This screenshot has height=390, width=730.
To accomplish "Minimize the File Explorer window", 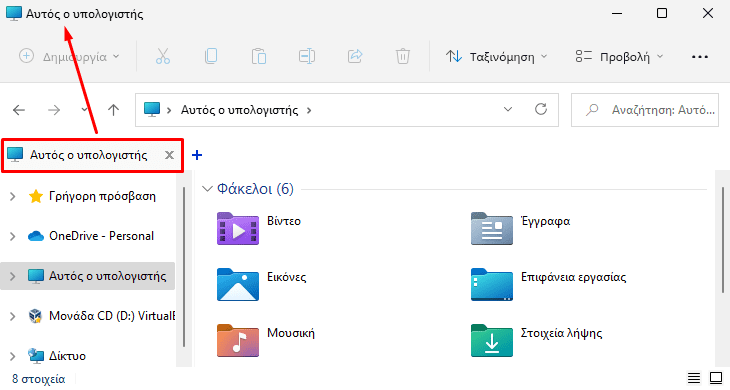I will point(617,13).
